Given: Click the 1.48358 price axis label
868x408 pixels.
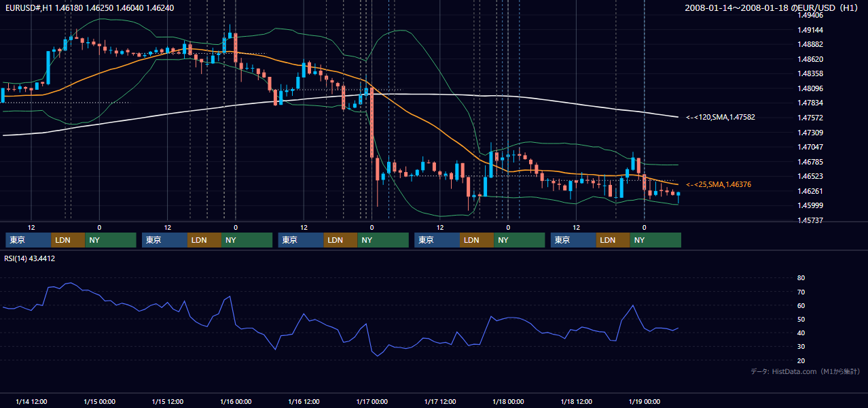Looking at the screenshot, I should point(810,73).
